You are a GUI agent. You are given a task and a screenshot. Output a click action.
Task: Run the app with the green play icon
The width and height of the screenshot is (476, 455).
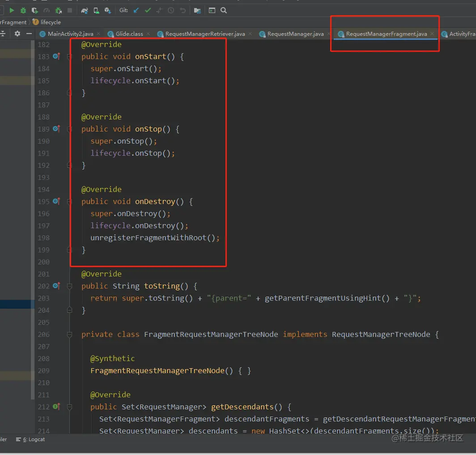coord(12,10)
